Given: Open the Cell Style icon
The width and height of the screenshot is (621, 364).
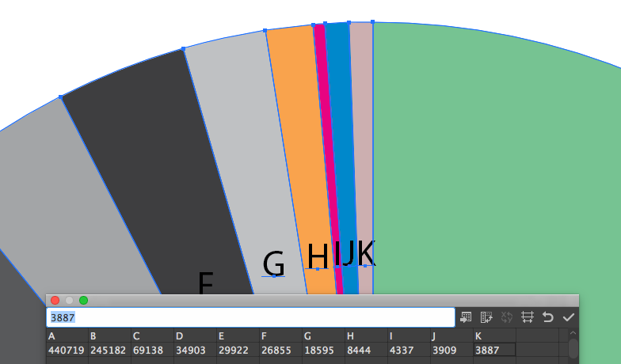Looking at the screenshot, I should pyautogui.click(x=528, y=317).
